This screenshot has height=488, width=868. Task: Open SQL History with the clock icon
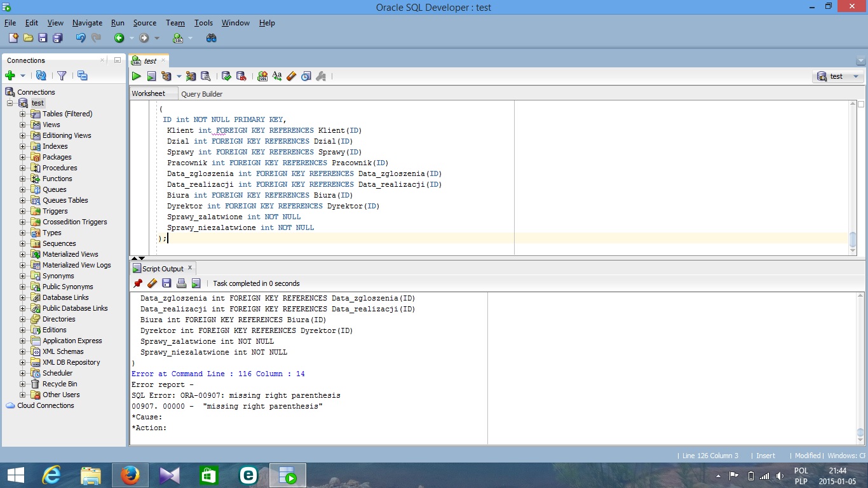(x=306, y=76)
